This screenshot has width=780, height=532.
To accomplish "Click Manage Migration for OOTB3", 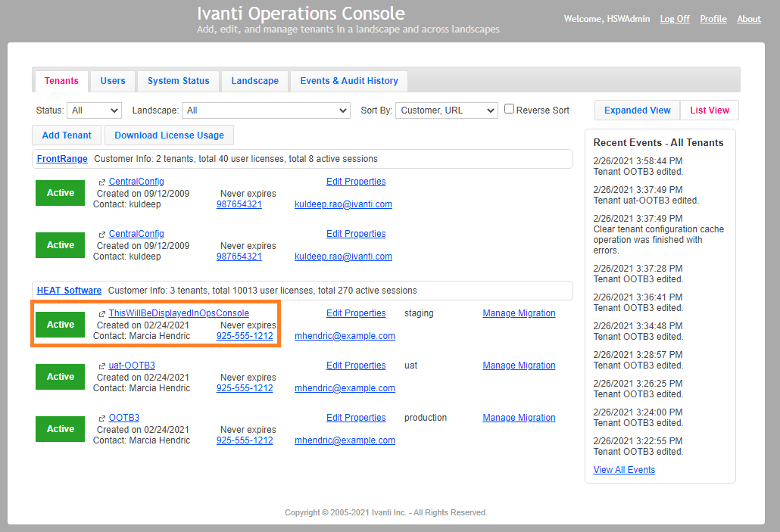I will click(x=519, y=417).
